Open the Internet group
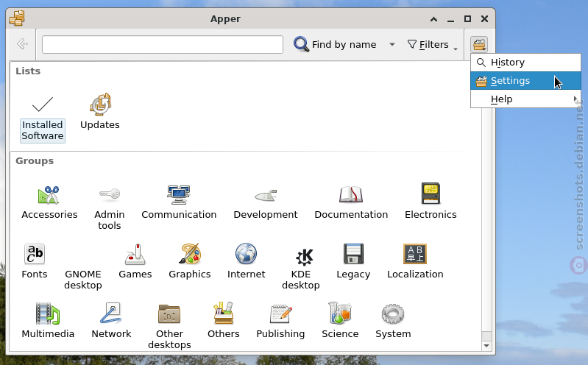 pyautogui.click(x=246, y=261)
